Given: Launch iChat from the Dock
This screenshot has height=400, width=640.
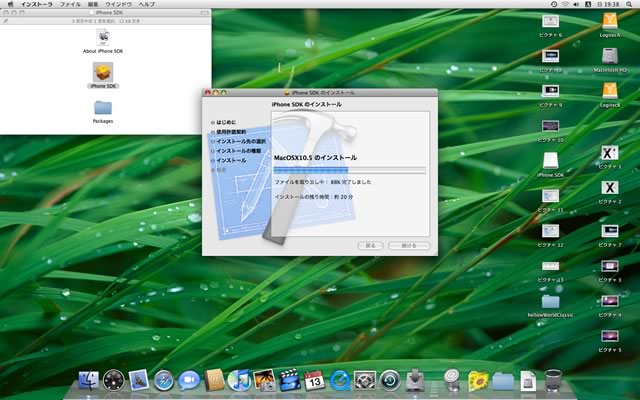Looking at the screenshot, I should 189,380.
